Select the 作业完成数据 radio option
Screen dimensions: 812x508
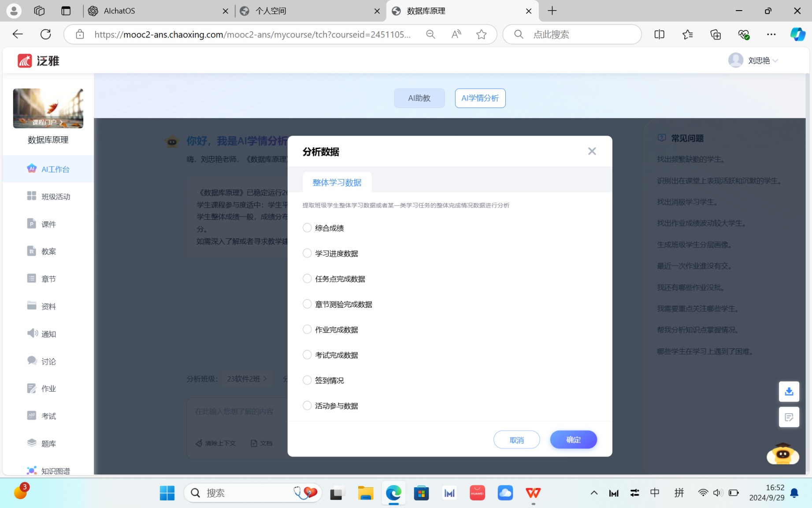(x=307, y=329)
